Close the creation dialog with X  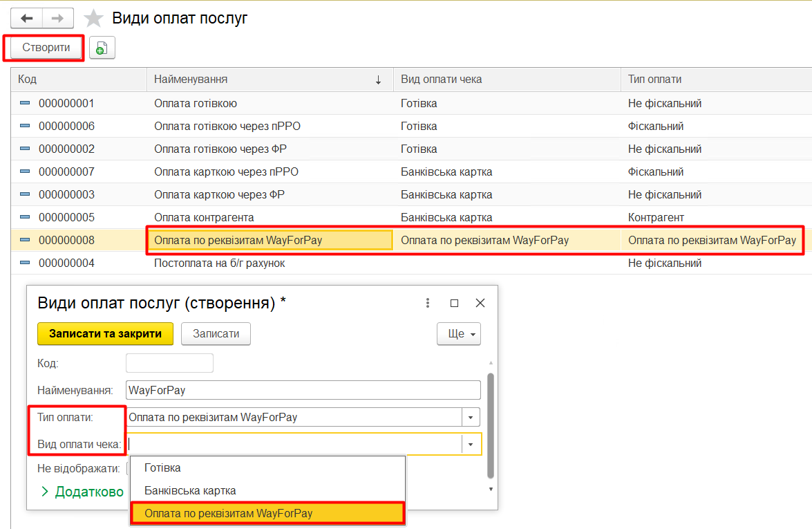(480, 303)
